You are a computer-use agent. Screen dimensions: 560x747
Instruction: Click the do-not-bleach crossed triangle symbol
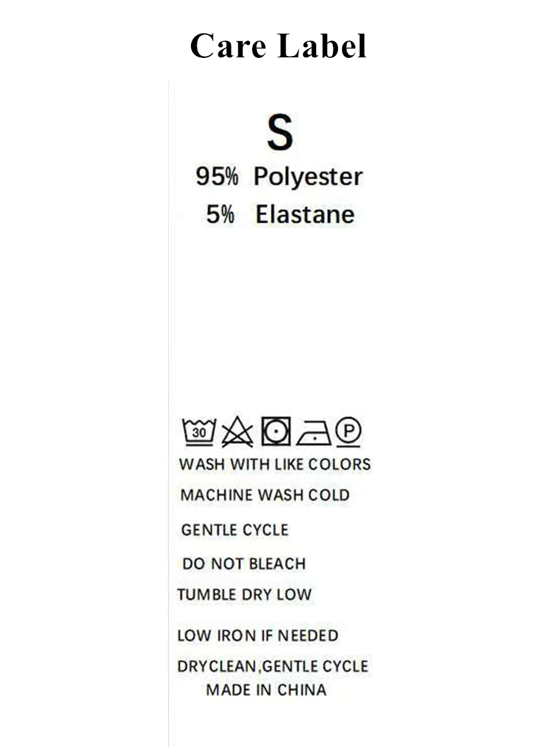pyautogui.click(x=237, y=431)
